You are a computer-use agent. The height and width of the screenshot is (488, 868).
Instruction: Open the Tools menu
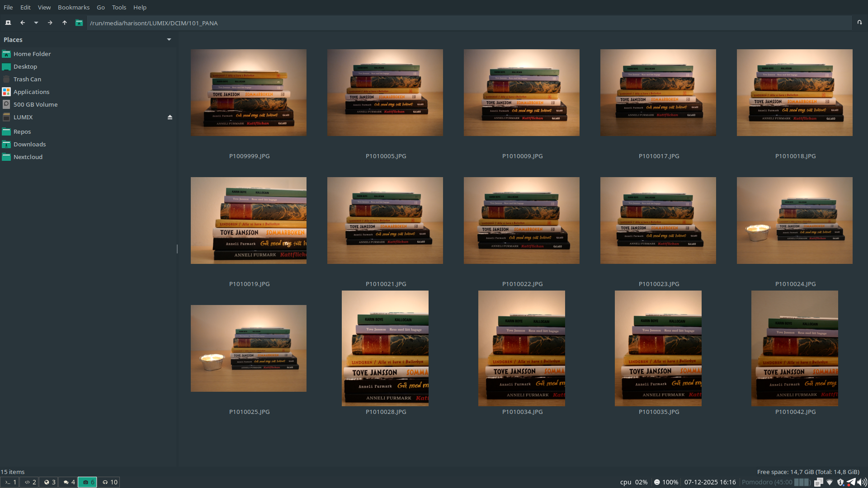119,7
